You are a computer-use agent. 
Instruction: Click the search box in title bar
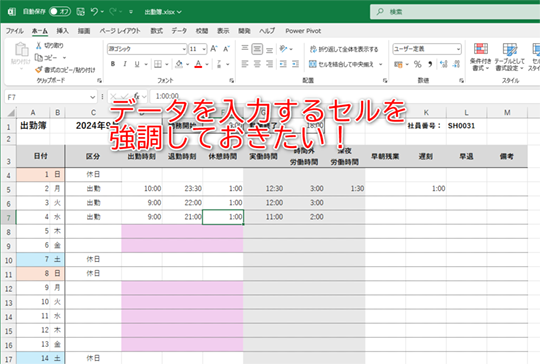point(455,12)
